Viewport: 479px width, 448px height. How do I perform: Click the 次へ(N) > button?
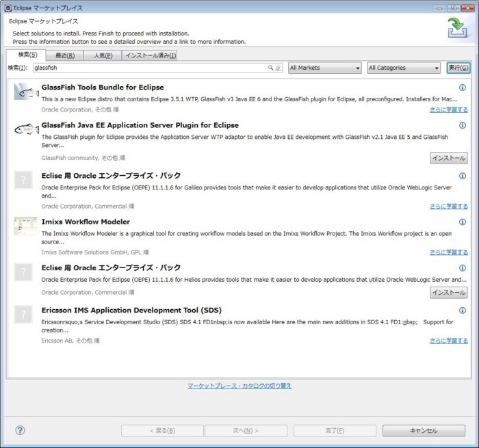[246, 431]
